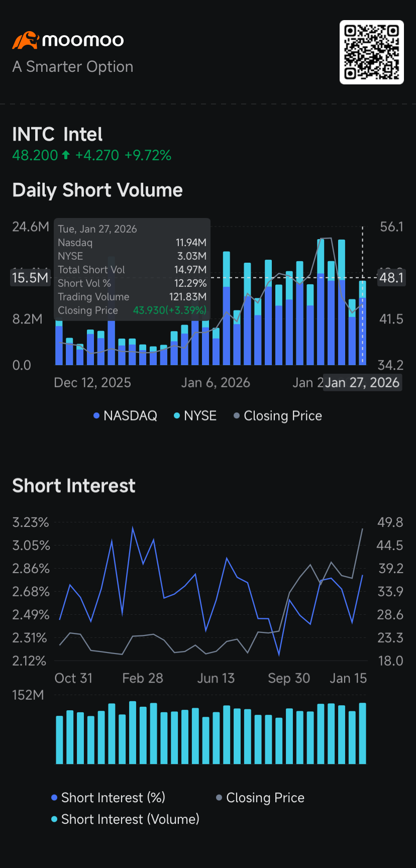Click the 15.5M crosshair volume label
The height and width of the screenshot is (868, 416).
click(x=30, y=278)
